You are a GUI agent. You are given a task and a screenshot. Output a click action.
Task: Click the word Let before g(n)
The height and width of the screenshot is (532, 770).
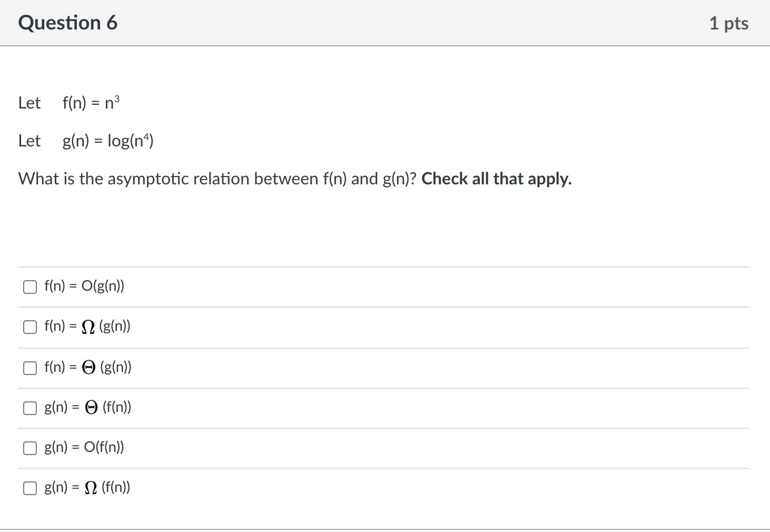29,141
